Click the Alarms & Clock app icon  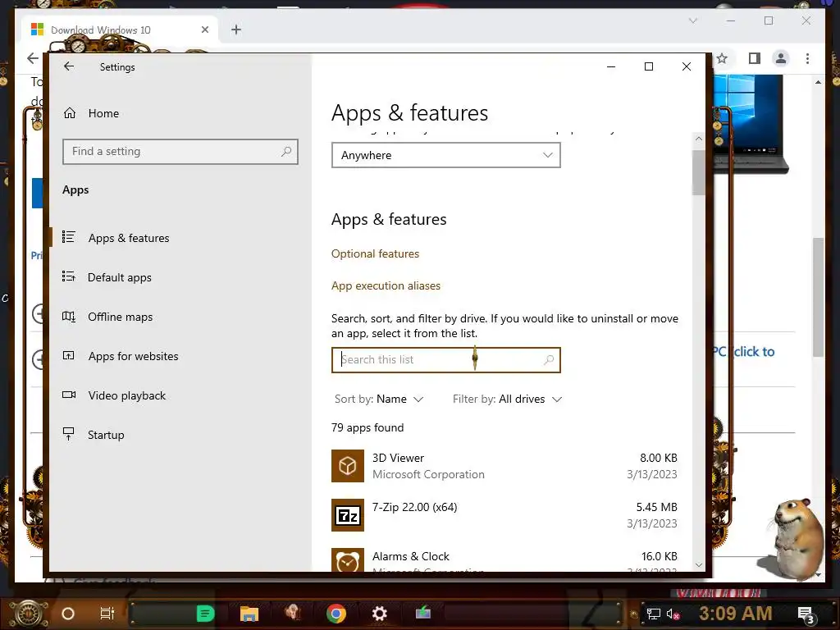coord(348,559)
